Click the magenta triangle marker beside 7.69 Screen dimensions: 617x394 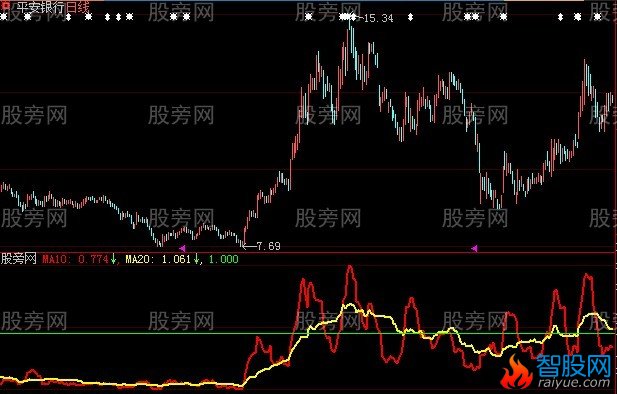point(182,248)
